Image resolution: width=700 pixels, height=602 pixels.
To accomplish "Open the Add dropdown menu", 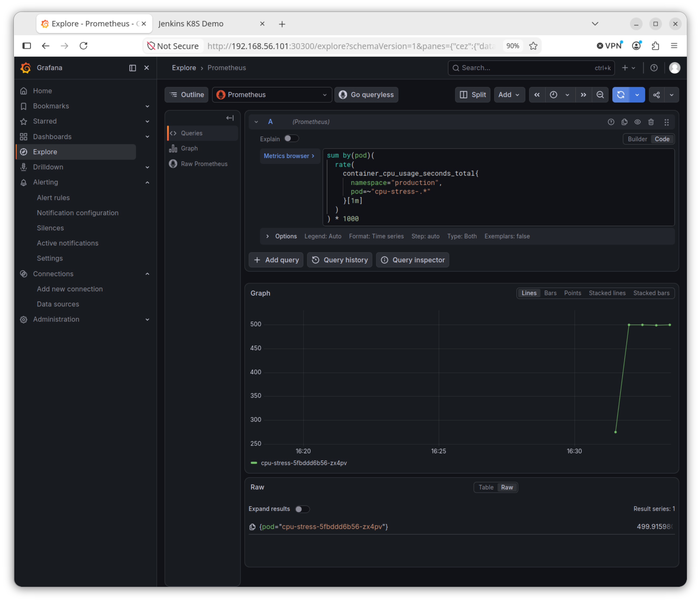I will click(509, 95).
